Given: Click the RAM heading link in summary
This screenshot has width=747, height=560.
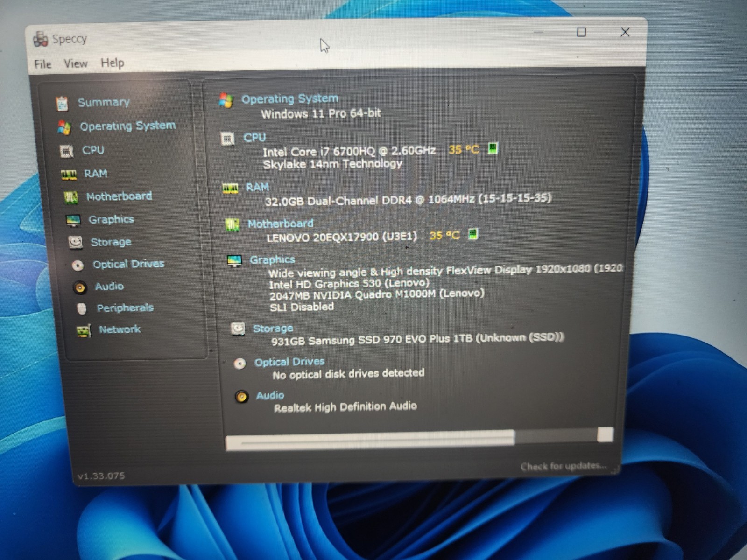Looking at the screenshot, I should [257, 187].
